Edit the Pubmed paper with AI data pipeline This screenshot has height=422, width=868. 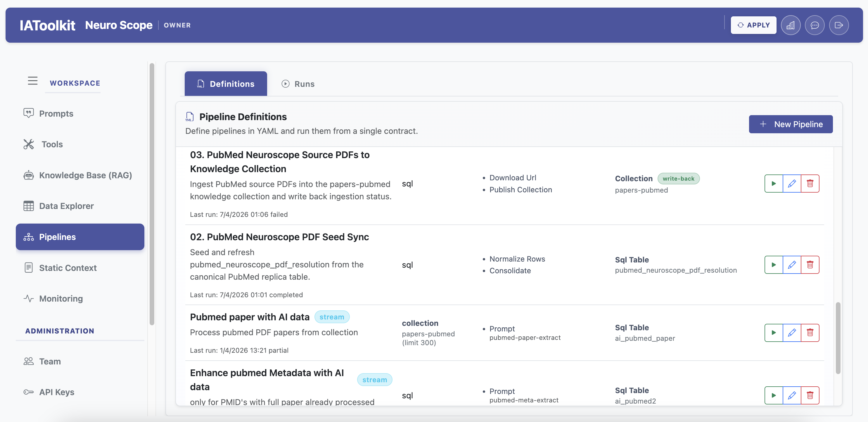792,333
